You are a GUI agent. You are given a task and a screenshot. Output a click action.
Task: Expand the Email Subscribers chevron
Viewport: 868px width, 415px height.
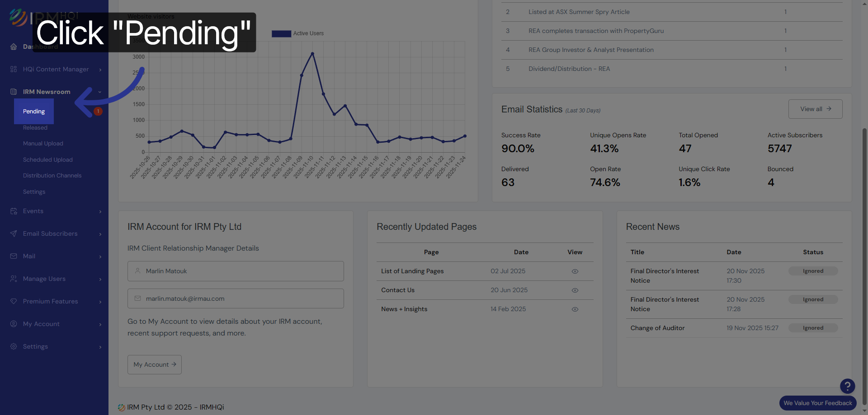pyautogui.click(x=100, y=234)
